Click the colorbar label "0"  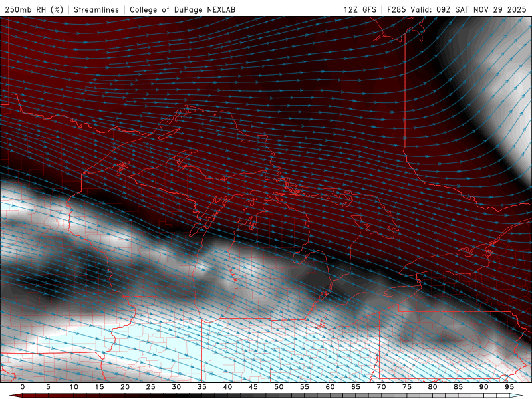[x=23, y=387]
